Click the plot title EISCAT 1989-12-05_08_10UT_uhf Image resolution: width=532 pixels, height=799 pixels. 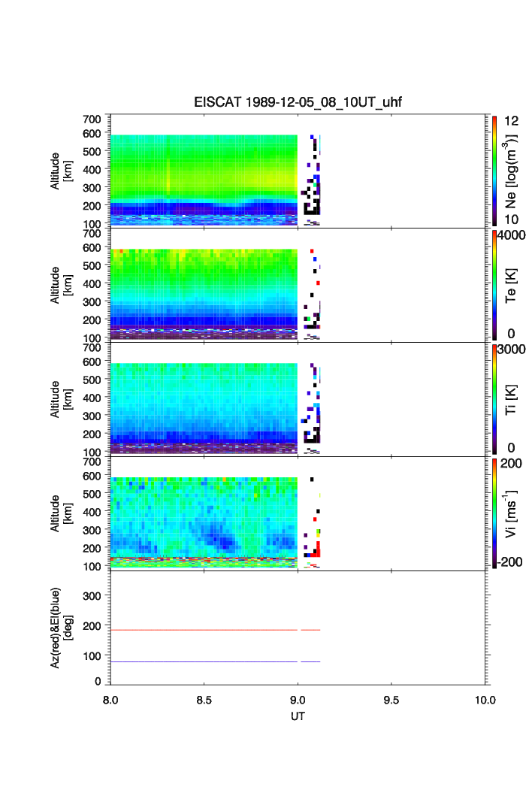298,103
